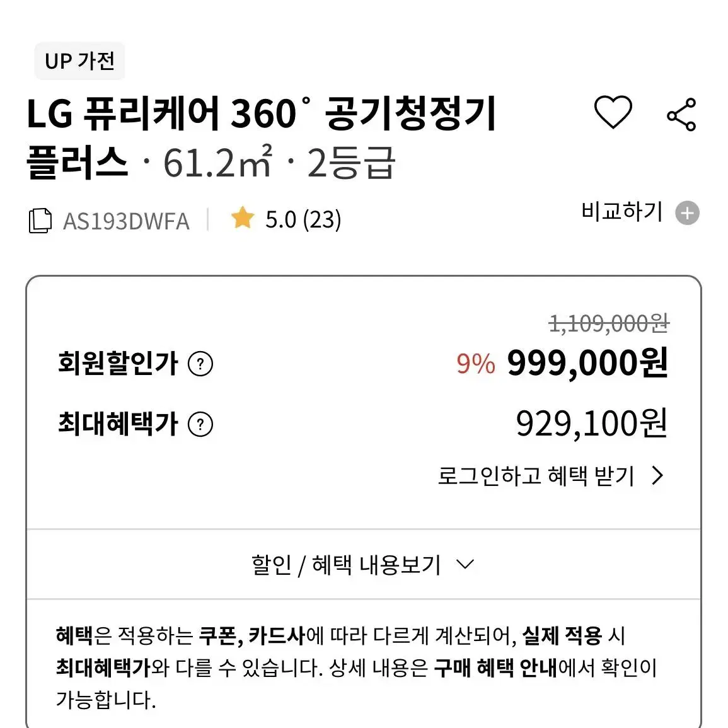Add product to wishlist with heart icon
The width and height of the screenshot is (728, 728).
tap(613, 112)
